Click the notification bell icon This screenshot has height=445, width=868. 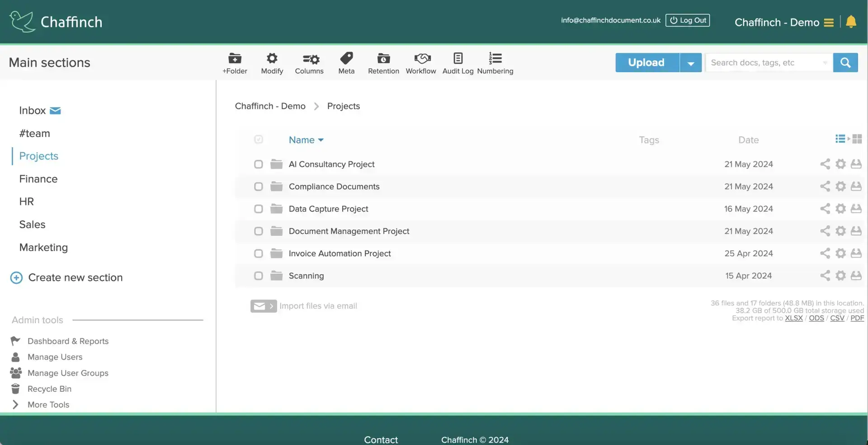851,22
